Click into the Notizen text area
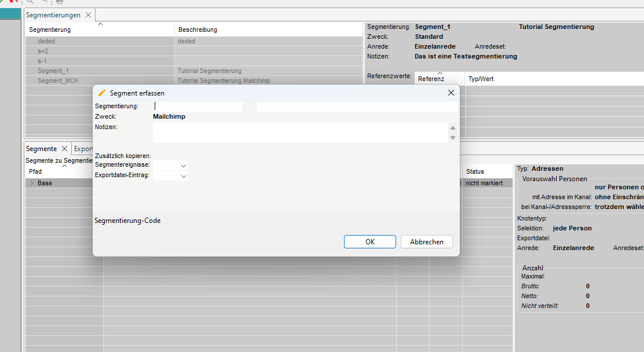 coord(299,133)
